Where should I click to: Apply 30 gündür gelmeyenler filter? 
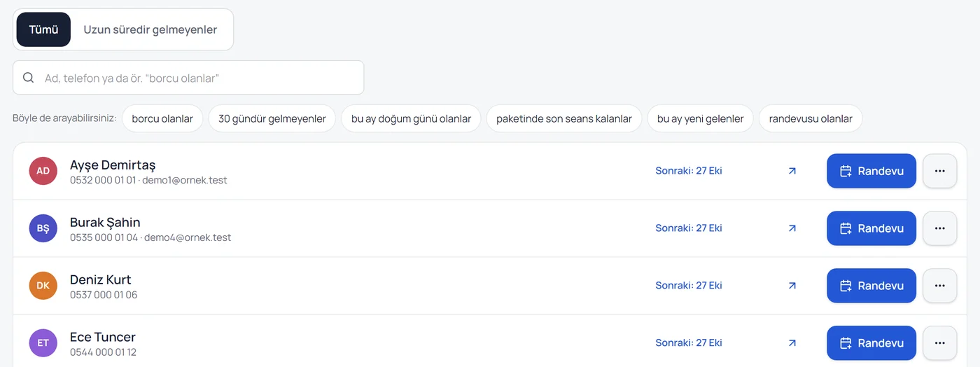point(272,118)
